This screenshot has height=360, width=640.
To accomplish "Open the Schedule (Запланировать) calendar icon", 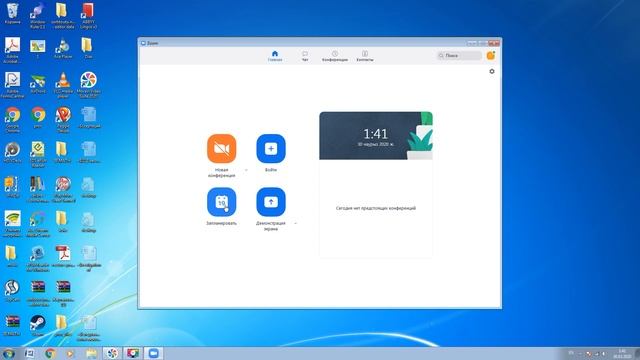I will point(221,202).
